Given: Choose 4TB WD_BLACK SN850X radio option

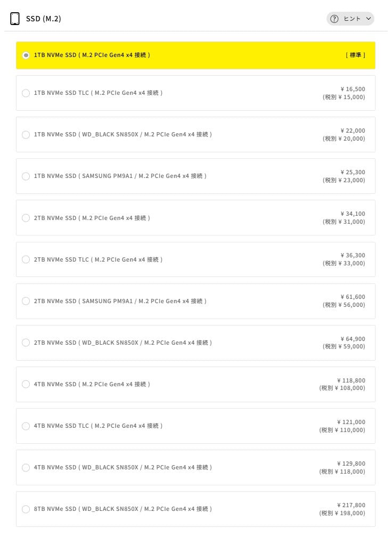Looking at the screenshot, I should point(26,467).
